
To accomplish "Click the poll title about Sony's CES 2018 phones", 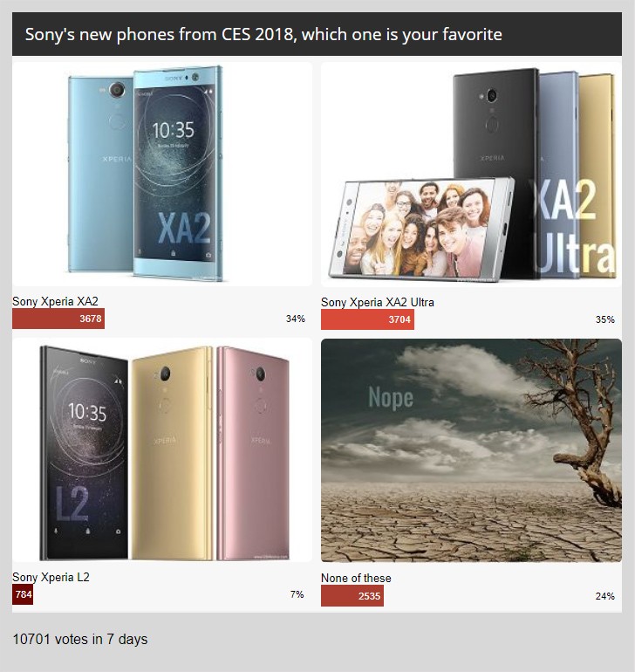I will [x=263, y=34].
